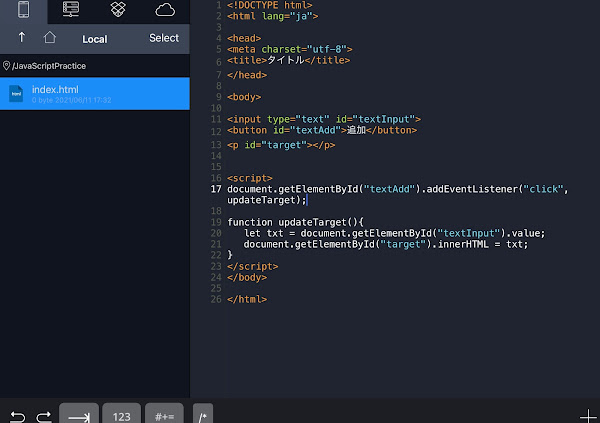The image size is (600, 423).
Task: Click line number 17 in the gutter
Action: pos(216,189)
